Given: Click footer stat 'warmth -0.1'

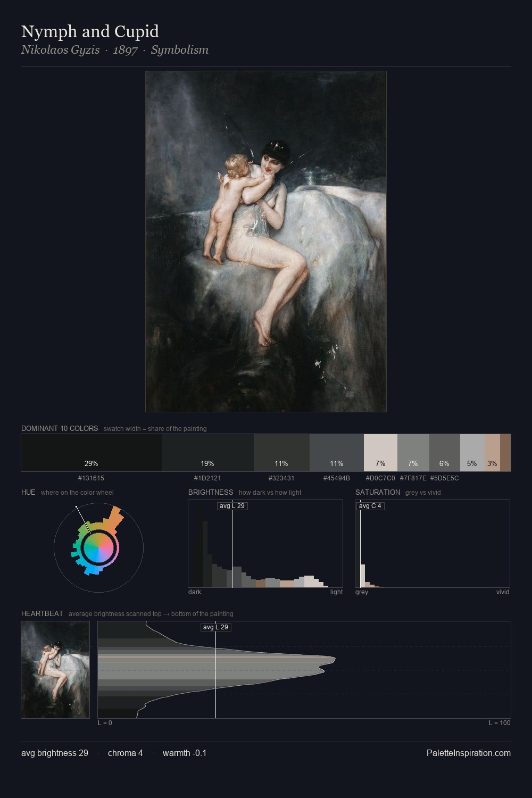Looking at the screenshot, I should point(185,753).
